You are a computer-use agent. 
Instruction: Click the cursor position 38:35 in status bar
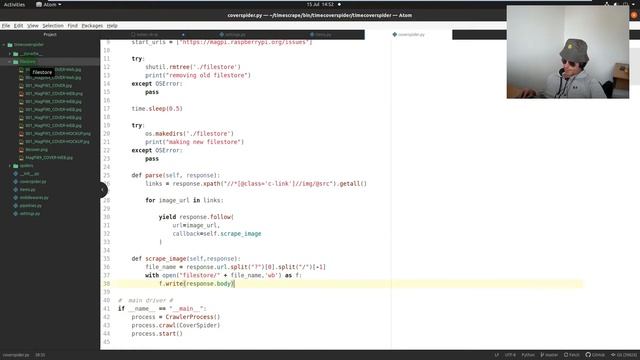coord(40,355)
